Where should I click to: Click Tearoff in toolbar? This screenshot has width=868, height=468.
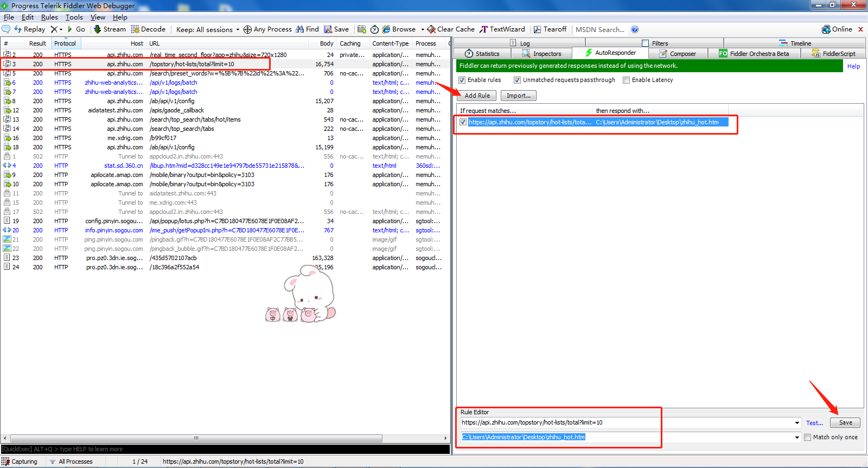tap(550, 29)
